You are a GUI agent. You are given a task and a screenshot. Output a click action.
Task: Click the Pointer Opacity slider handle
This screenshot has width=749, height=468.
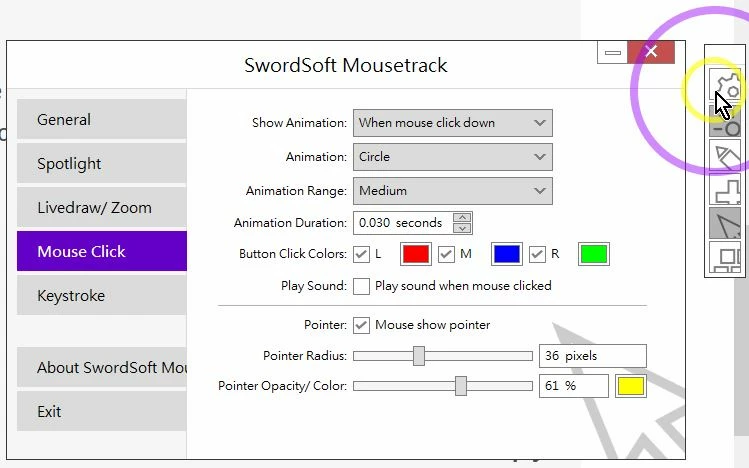tap(461, 386)
